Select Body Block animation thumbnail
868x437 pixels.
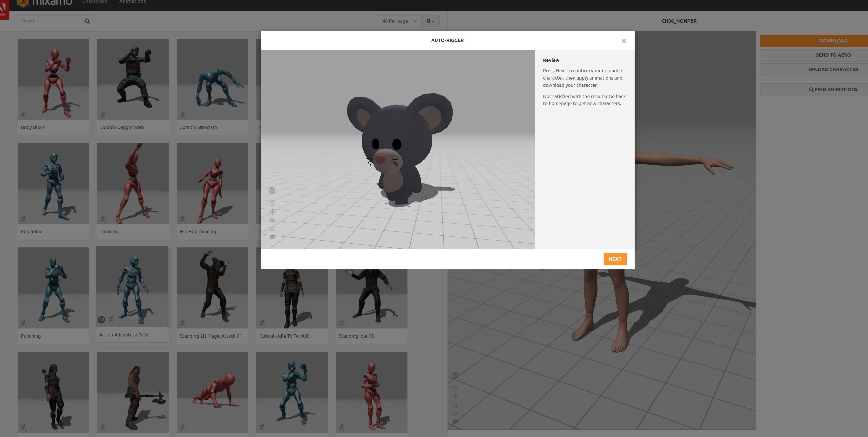tap(53, 80)
